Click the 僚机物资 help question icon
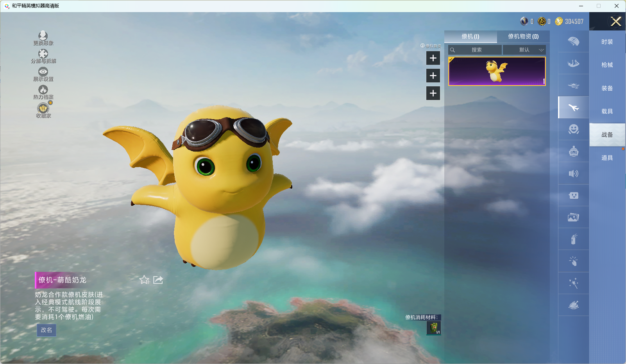This screenshot has width=626, height=364. click(x=422, y=46)
